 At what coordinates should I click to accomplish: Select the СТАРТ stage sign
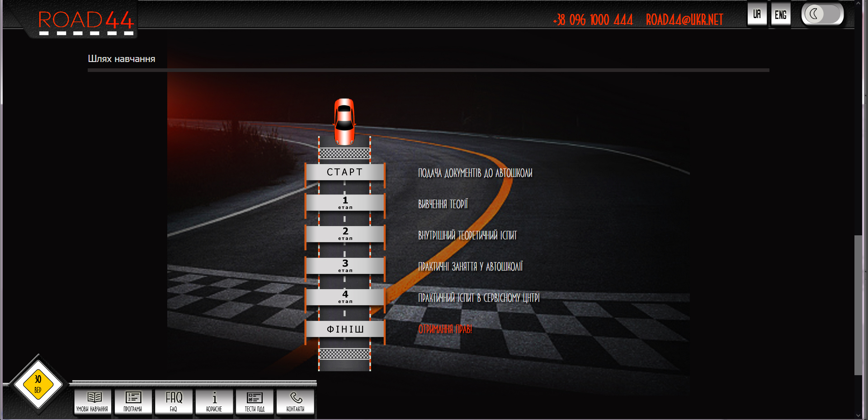tap(345, 172)
